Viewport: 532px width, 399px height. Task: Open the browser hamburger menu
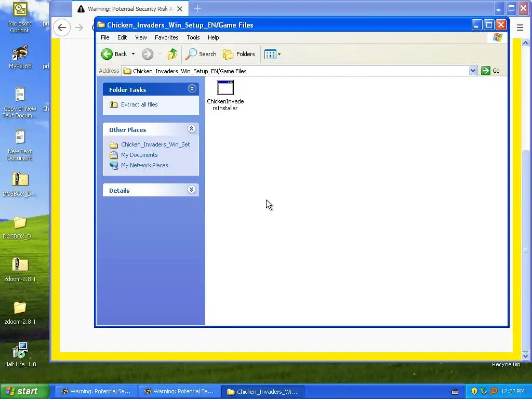(520, 28)
